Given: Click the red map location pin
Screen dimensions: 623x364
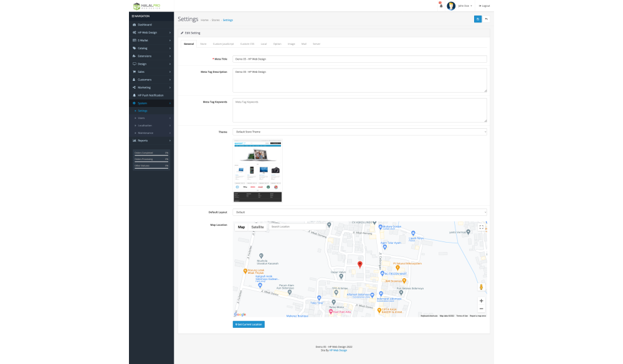Looking at the screenshot, I should pyautogui.click(x=359, y=264).
